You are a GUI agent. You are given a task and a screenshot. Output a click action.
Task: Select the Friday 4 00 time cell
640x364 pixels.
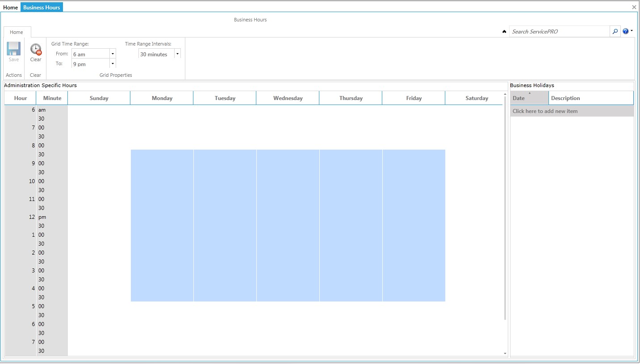pyautogui.click(x=414, y=288)
